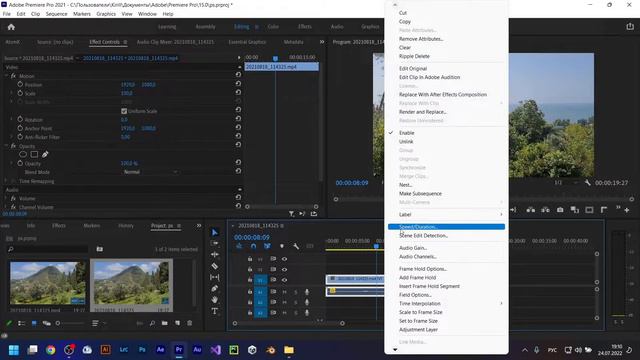Click the Home icon
Image resolution: width=640 pixels, height=360 pixels.
pos(11,27)
